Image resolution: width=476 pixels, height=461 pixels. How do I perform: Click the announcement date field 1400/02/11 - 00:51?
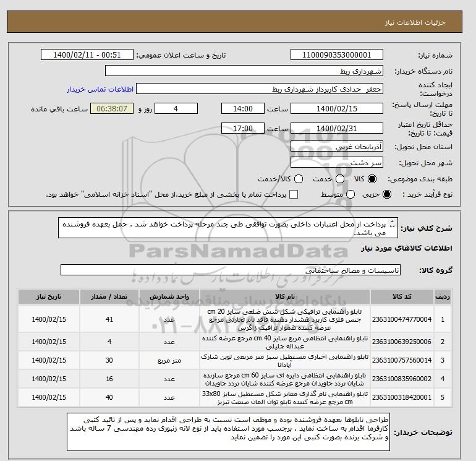(x=87, y=54)
